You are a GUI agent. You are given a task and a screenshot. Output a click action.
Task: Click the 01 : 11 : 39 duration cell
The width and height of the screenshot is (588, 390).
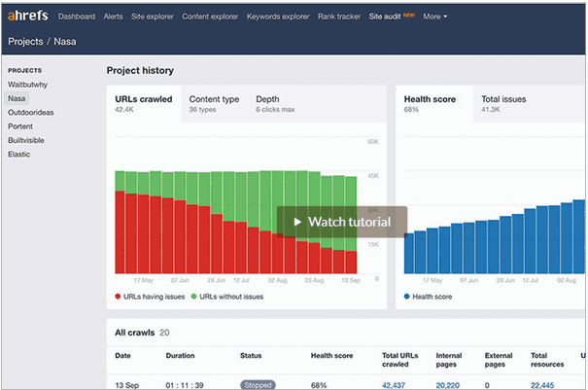tap(185, 385)
